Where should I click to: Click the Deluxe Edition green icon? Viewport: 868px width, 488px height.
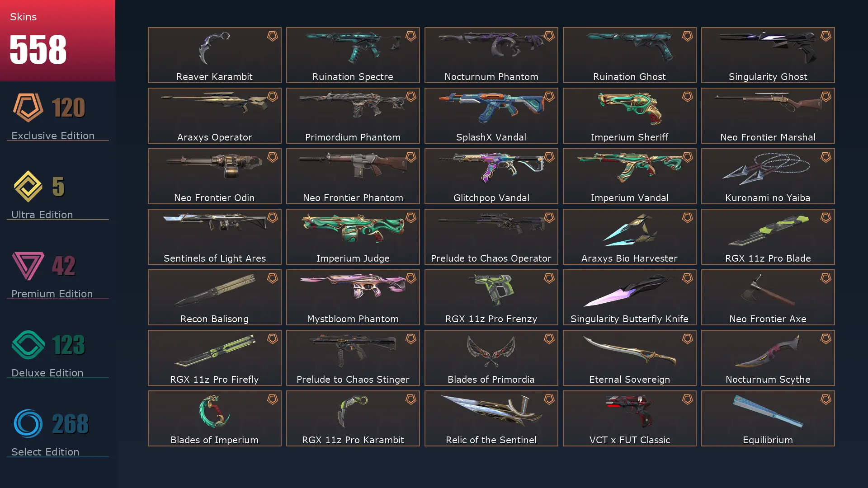click(x=28, y=345)
